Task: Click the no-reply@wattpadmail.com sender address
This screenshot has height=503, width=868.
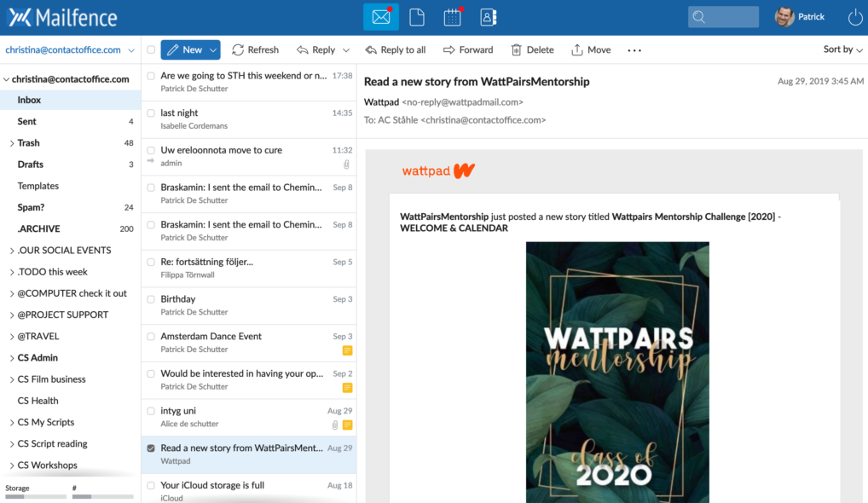Action: [x=462, y=101]
